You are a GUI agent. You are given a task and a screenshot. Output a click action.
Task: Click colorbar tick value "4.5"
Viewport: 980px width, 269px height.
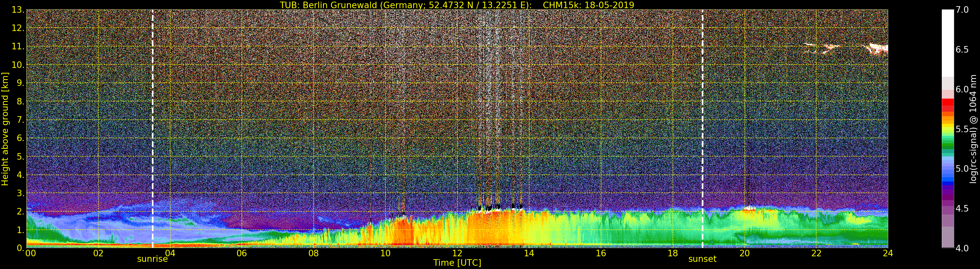pyautogui.click(x=962, y=208)
